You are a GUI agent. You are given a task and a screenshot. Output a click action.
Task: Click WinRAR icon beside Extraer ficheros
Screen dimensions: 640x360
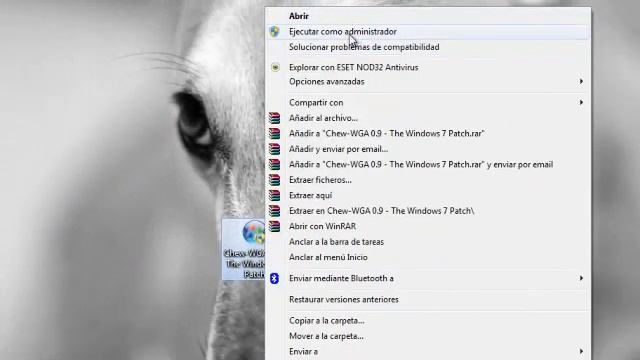click(x=275, y=180)
